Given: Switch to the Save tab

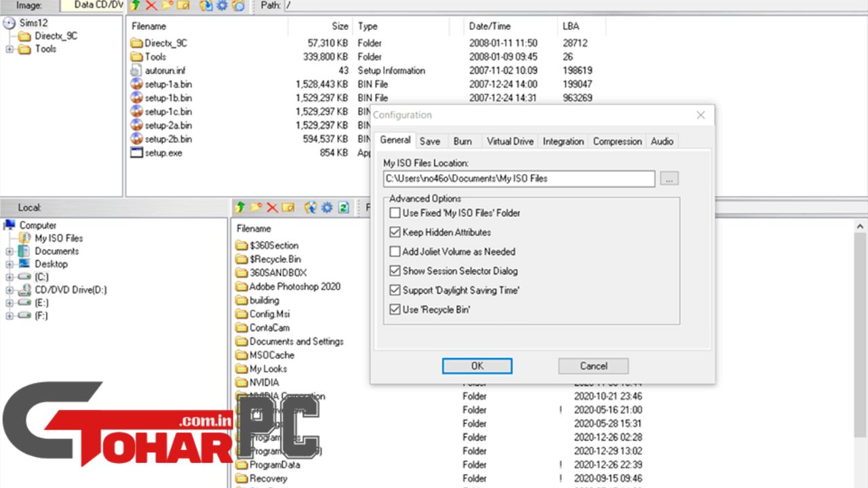Looking at the screenshot, I should pos(430,141).
